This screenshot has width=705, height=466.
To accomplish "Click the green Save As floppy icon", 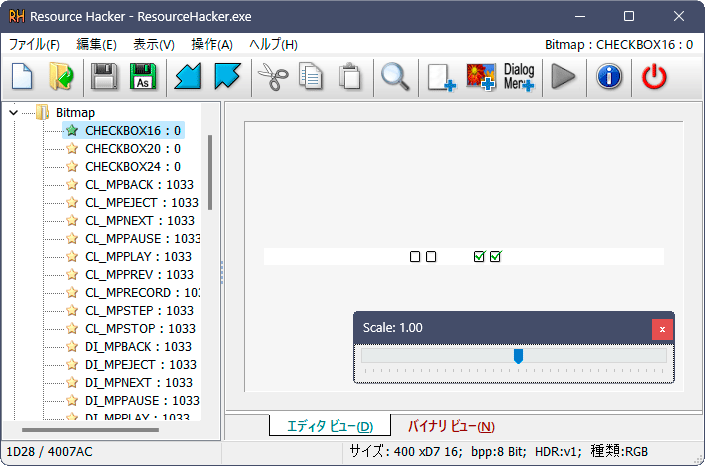I will [x=143, y=76].
